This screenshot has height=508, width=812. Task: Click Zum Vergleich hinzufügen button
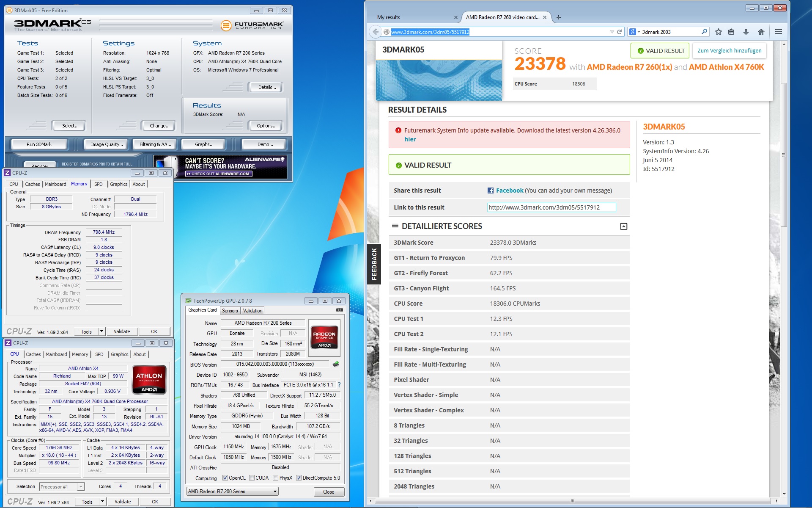click(x=729, y=51)
